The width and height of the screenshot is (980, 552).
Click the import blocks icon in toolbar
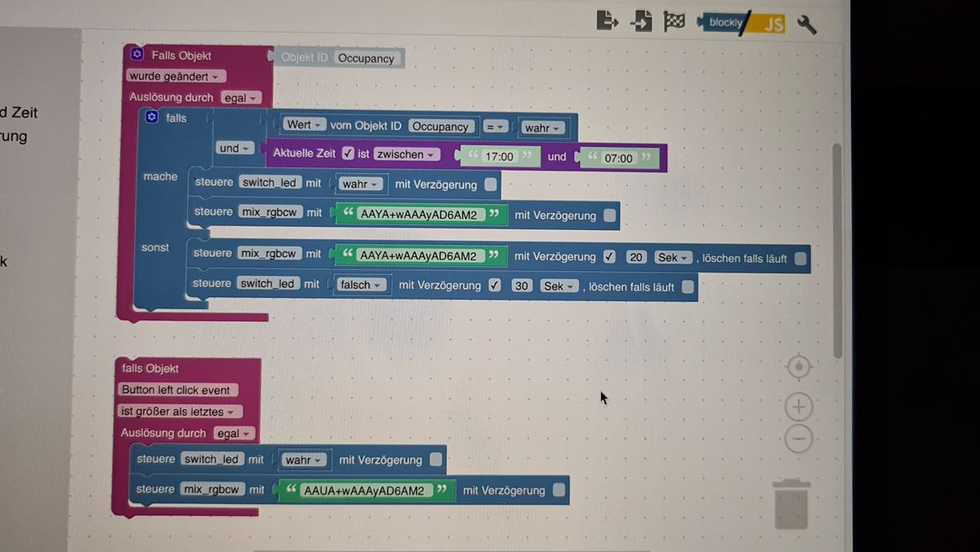click(x=641, y=21)
